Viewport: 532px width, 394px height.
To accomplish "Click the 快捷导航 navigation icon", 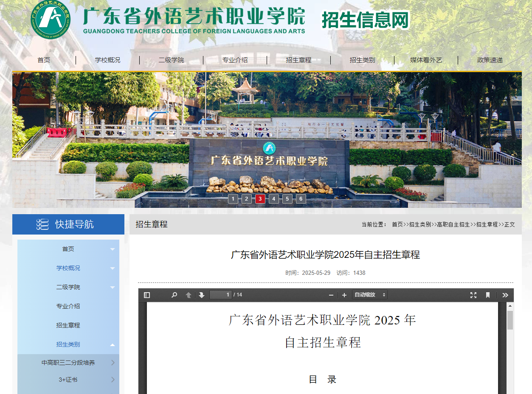I will coord(42,224).
